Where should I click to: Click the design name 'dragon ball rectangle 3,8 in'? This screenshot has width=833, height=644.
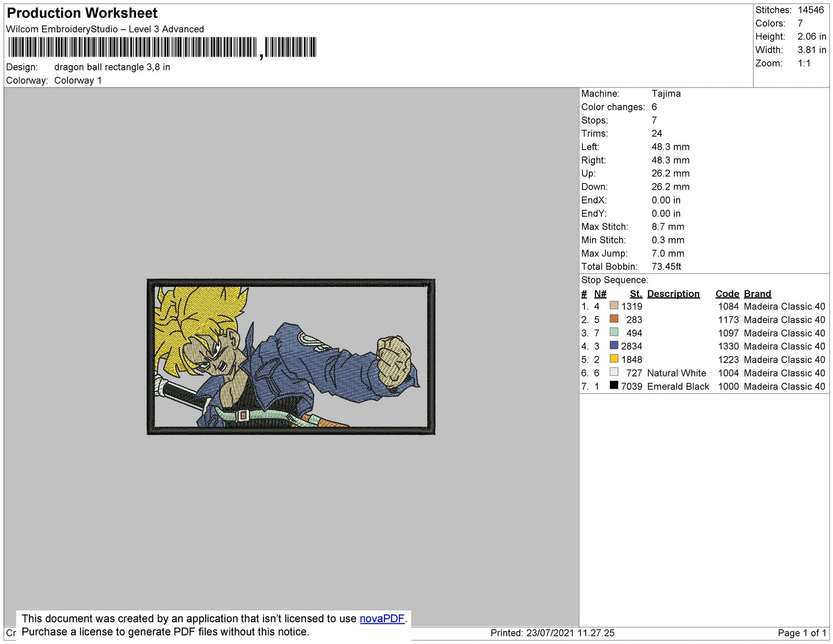(x=112, y=67)
